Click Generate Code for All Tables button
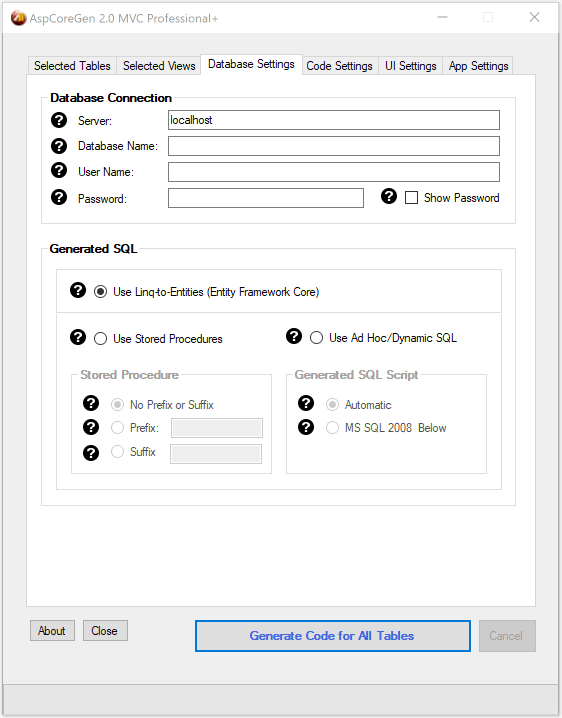Screen dimensions: 562x718 click(x=333, y=636)
